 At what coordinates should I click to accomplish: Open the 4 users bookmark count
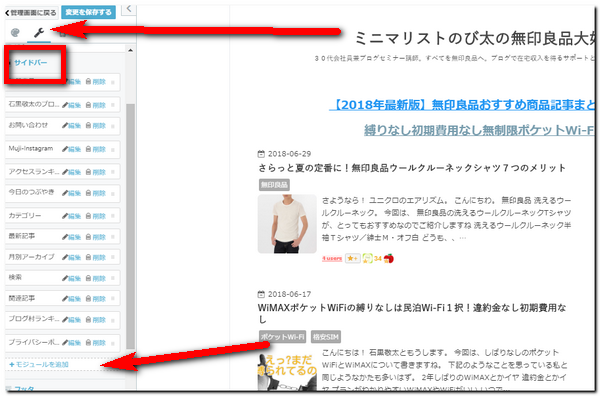click(332, 259)
